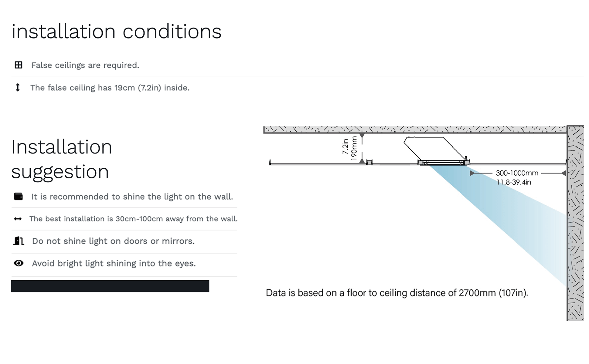
Task: Click the vertical double-arrow height icon
Action: click(x=18, y=87)
